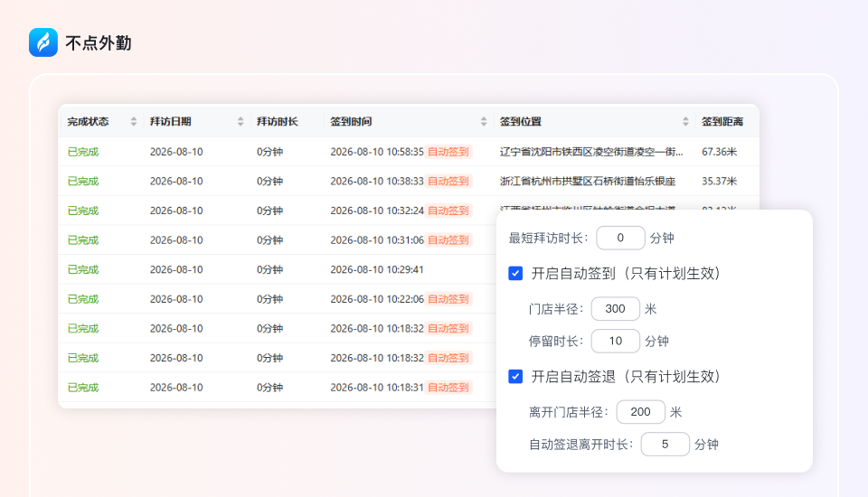Click the 门店半径 input showing 300
868x497 pixels.
(616, 309)
